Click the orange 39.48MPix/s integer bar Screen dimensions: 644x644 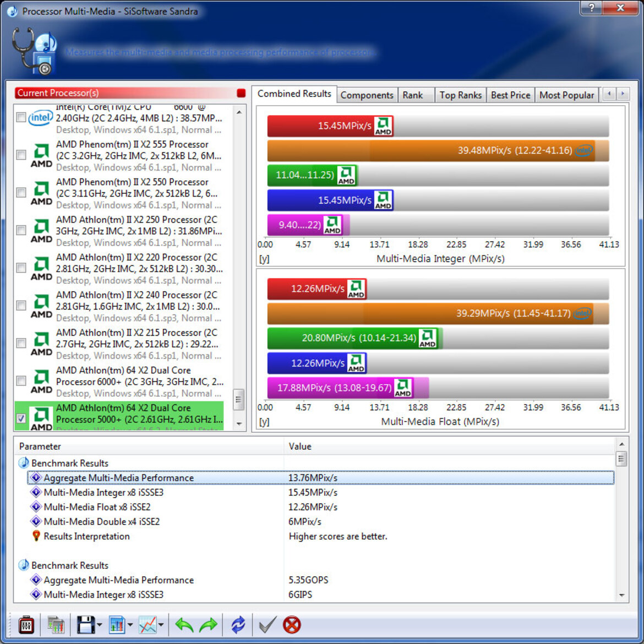click(x=431, y=151)
